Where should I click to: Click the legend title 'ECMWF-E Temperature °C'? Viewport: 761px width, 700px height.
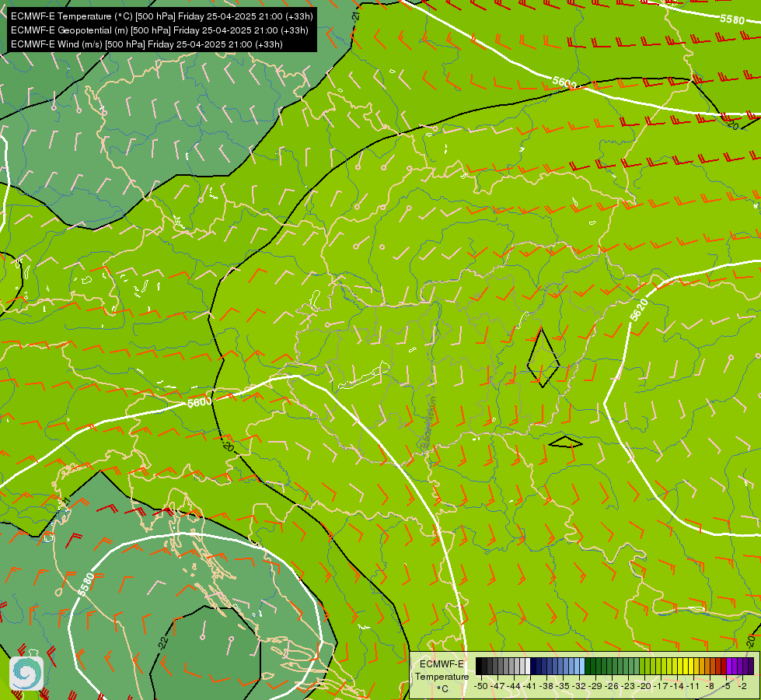click(x=442, y=676)
